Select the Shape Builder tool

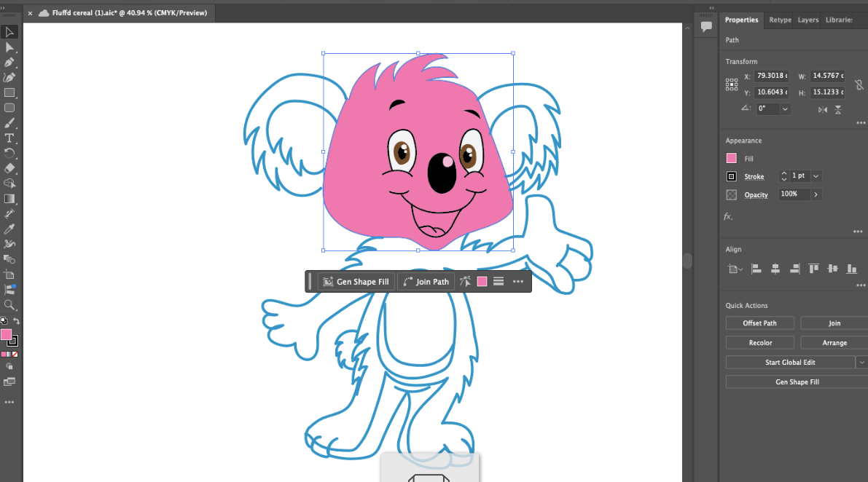click(9, 183)
